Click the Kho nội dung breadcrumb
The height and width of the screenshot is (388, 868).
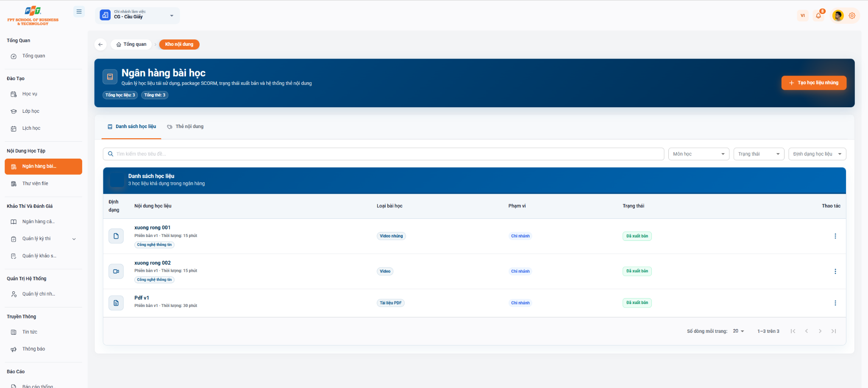pyautogui.click(x=179, y=45)
